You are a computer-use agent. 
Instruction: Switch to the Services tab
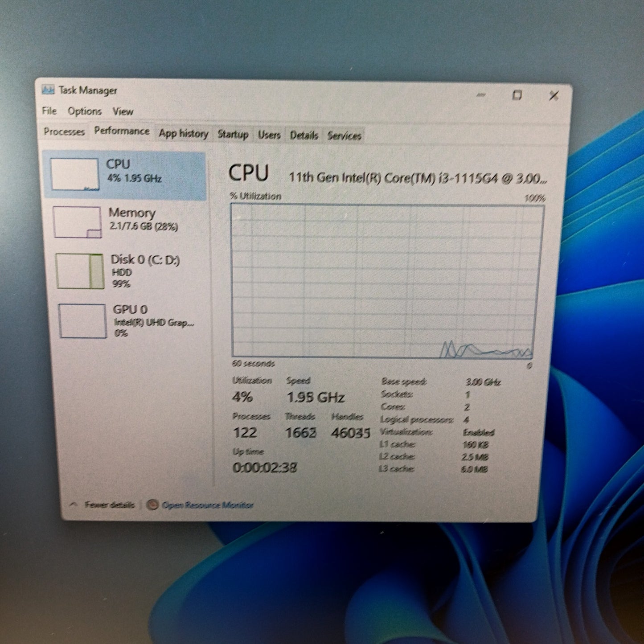[x=344, y=135]
